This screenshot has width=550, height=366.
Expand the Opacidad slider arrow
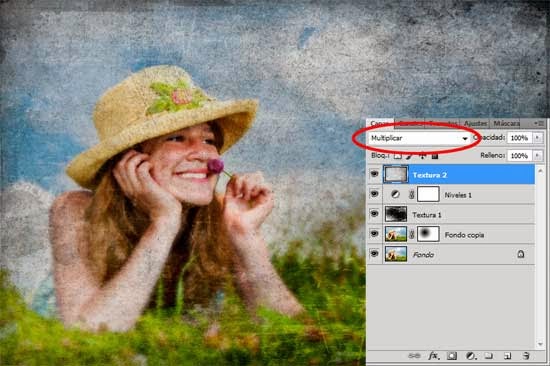click(538, 138)
